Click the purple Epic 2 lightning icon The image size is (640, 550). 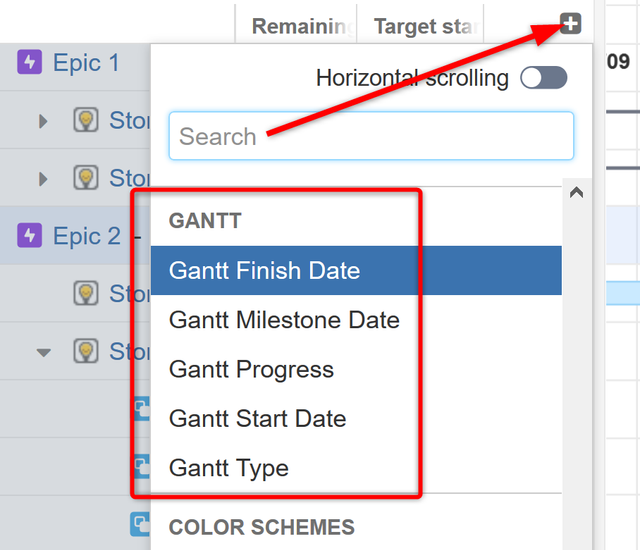click(x=29, y=236)
